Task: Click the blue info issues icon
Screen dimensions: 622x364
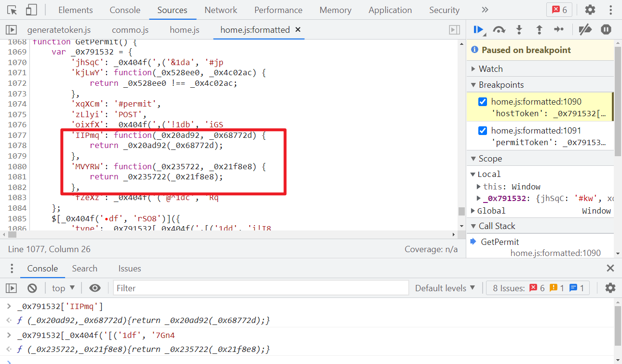Action: pos(573,288)
